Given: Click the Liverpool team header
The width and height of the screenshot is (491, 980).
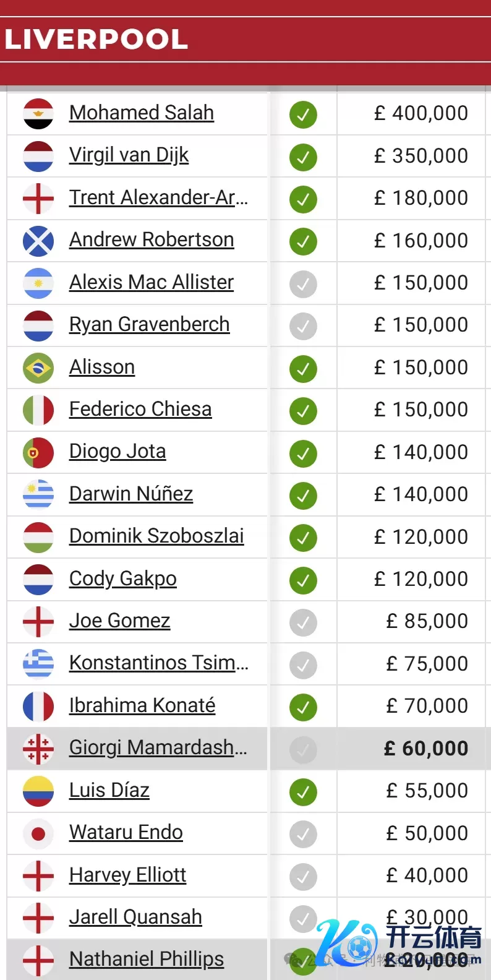Looking at the screenshot, I should coord(96,40).
